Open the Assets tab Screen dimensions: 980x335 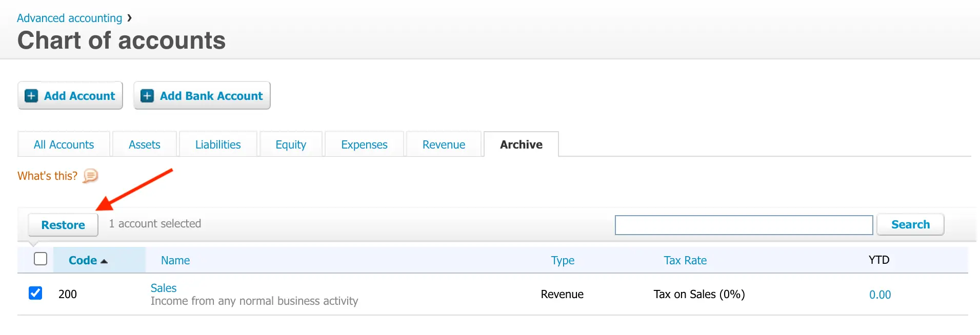tap(145, 144)
